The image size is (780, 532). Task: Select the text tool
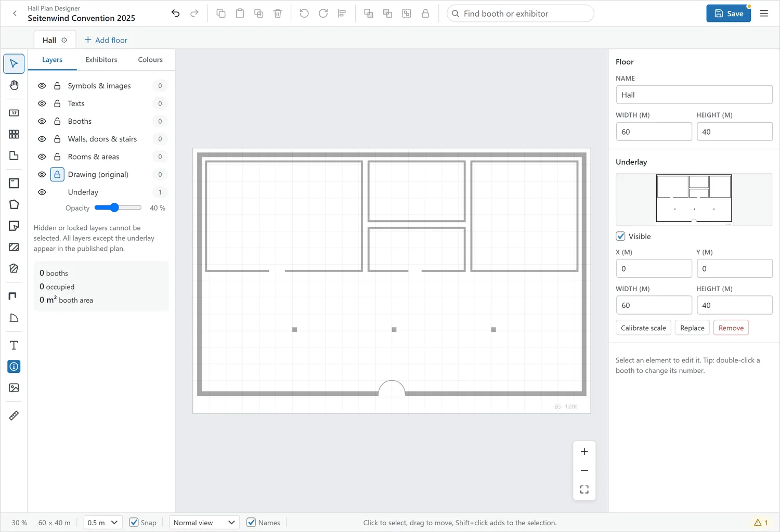click(x=14, y=345)
